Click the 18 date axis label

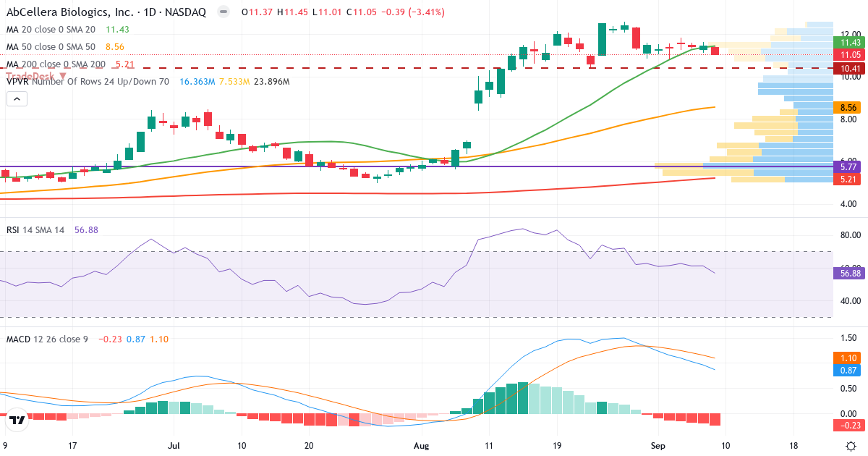click(793, 447)
